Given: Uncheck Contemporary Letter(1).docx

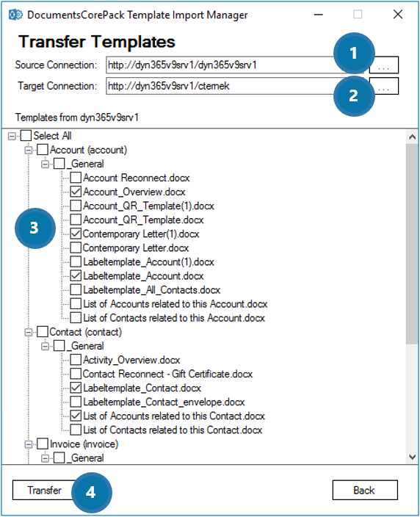Looking at the screenshot, I should pyautogui.click(x=76, y=234).
